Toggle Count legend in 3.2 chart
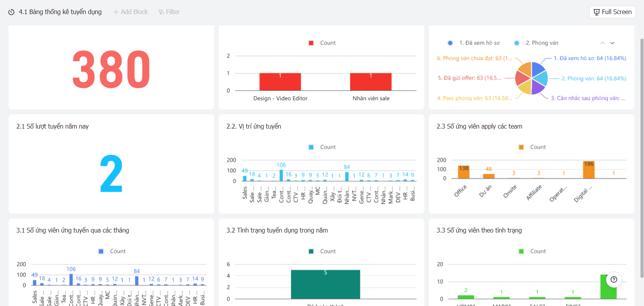The width and height of the screenshot is (644, 306). (322, 251)
